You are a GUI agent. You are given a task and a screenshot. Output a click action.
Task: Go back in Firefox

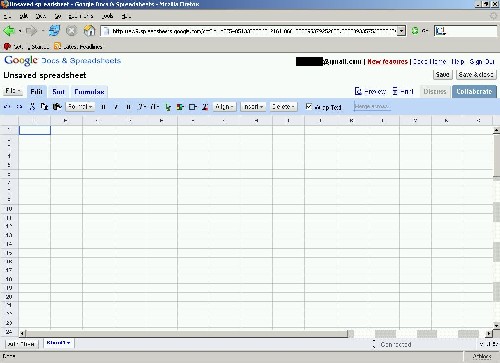coord(9,31)
